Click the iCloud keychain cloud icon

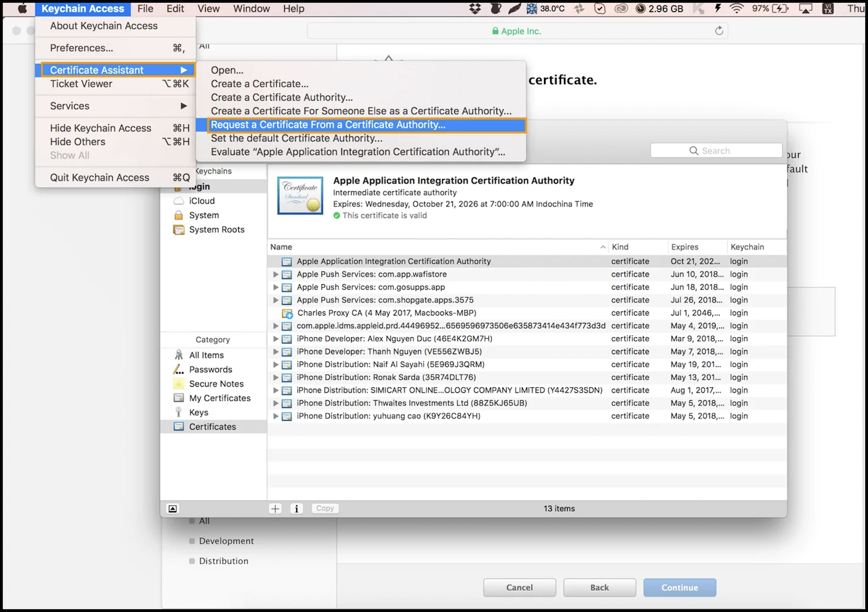179,201
